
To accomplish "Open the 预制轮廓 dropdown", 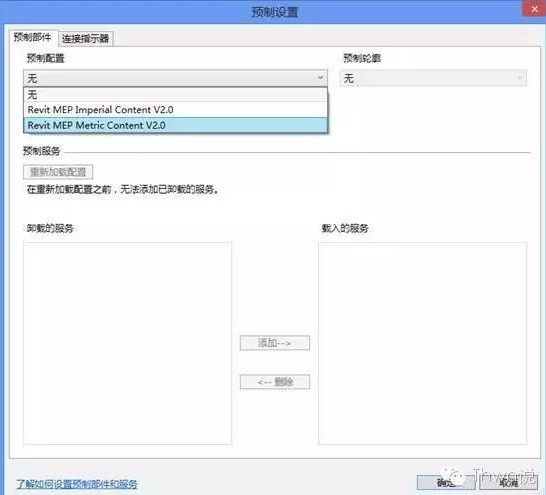I will coord(433,78).
